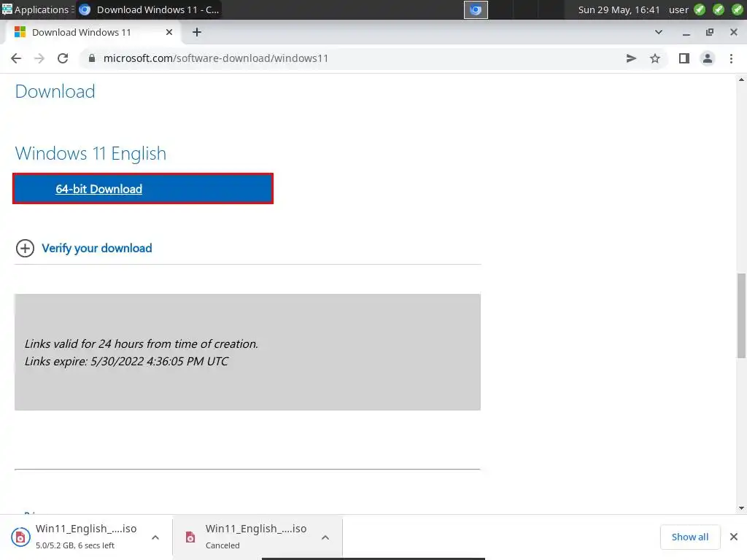Click the Windows 11 English heading

90,153
